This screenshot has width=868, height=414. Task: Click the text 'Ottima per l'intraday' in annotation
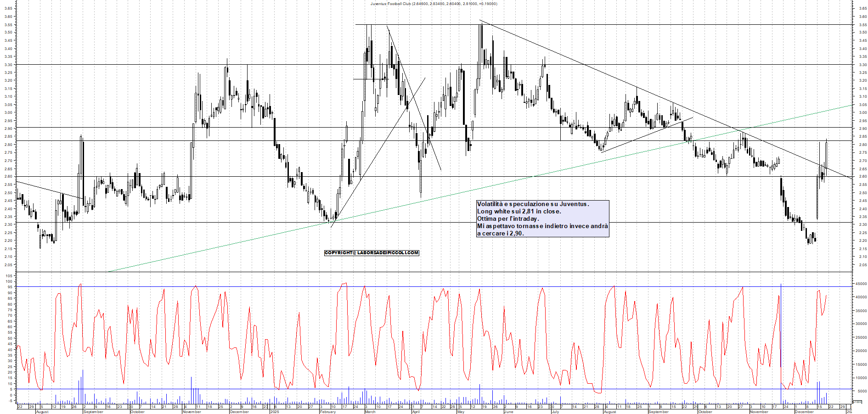pyautogui.click(x=507, y=219)
